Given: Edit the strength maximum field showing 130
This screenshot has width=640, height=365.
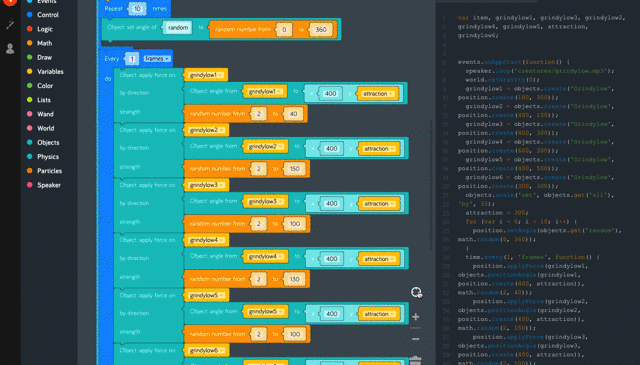Looking at the screenshot, I should coord(295,279).
